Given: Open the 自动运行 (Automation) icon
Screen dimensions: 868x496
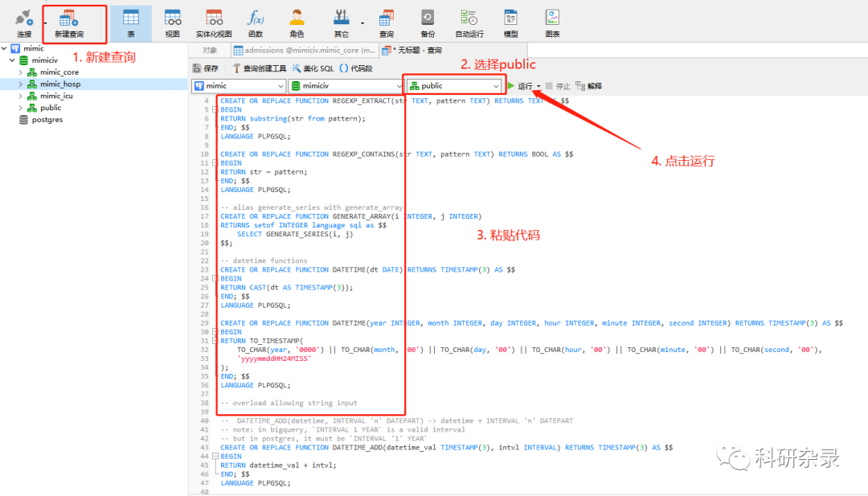Looking at the screenshot, I should pyautogui.click(x=469, y=22).
